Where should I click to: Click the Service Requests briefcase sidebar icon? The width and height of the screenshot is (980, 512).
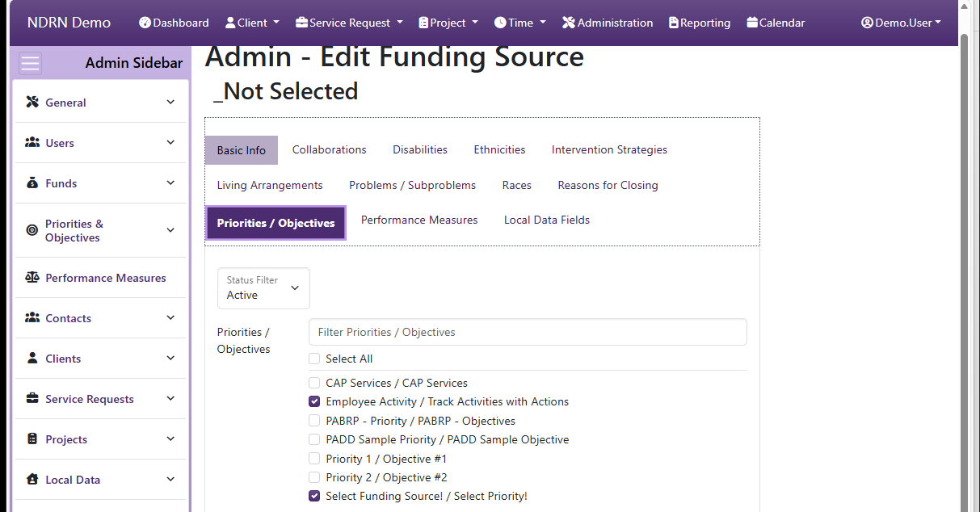32,399
